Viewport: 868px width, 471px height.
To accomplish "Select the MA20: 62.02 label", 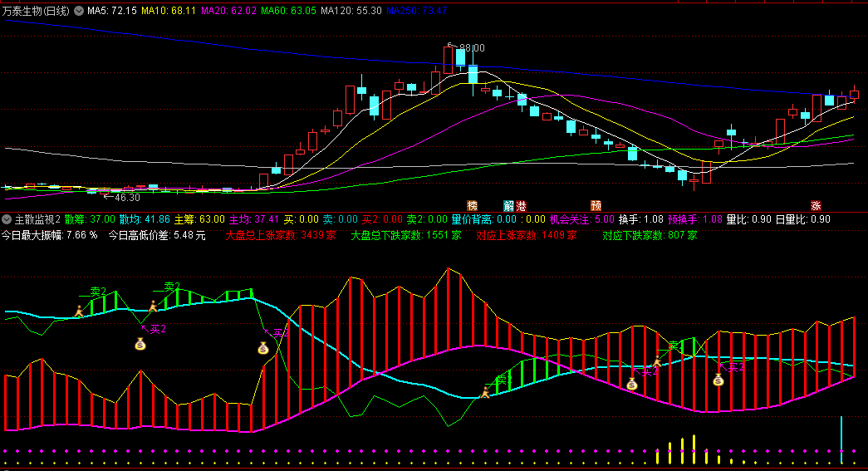I will pyautogui.click(x=228, y=11).
